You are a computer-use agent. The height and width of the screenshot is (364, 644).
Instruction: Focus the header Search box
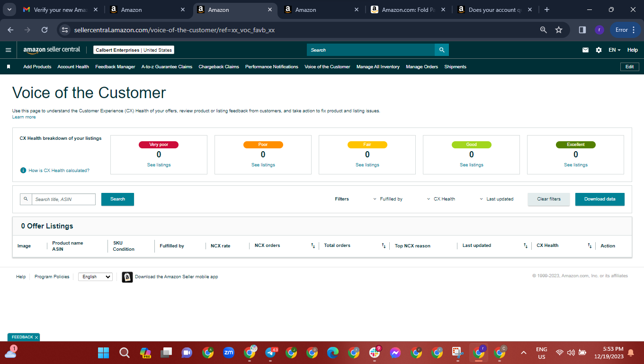371,50
